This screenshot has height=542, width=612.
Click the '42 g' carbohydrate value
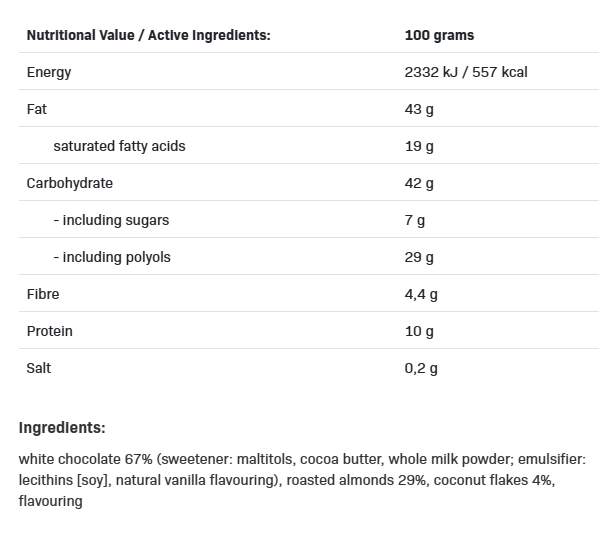pos(419,183)
